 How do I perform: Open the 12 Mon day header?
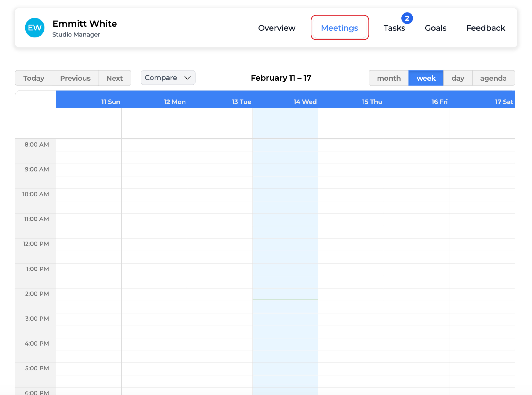[175, 102]
